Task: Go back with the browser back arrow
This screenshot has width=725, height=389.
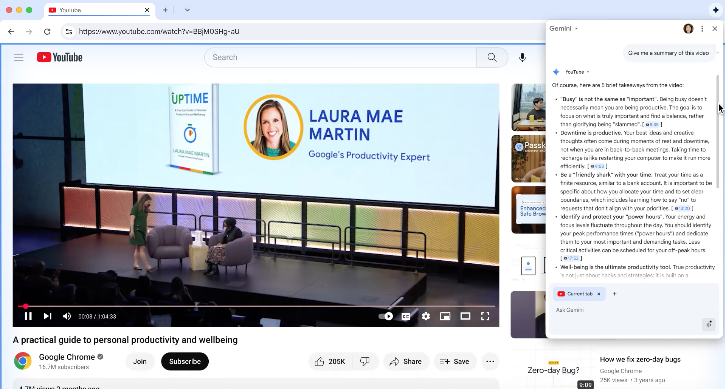Action: point(11,31)
